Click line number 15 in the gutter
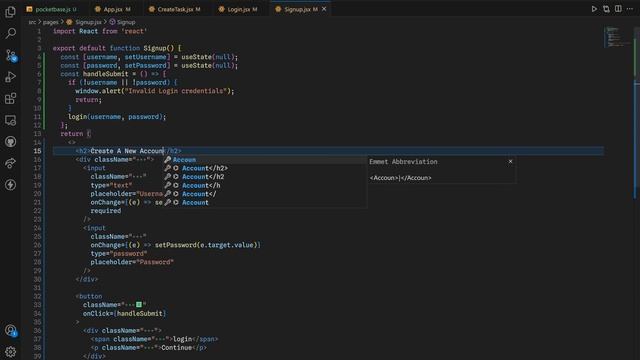Screen dimensions: 640x360 coord(37,151)
